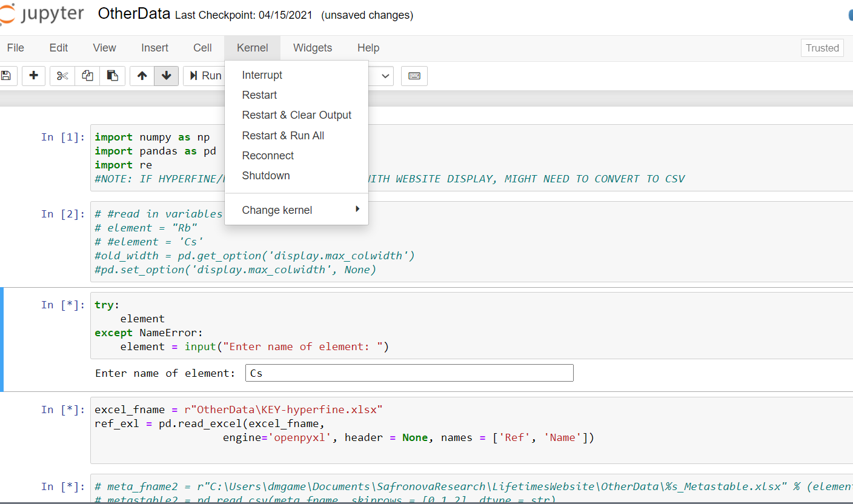Rename notebook via OtherData title
Screen dimensions: 853x504
(134, 15)
